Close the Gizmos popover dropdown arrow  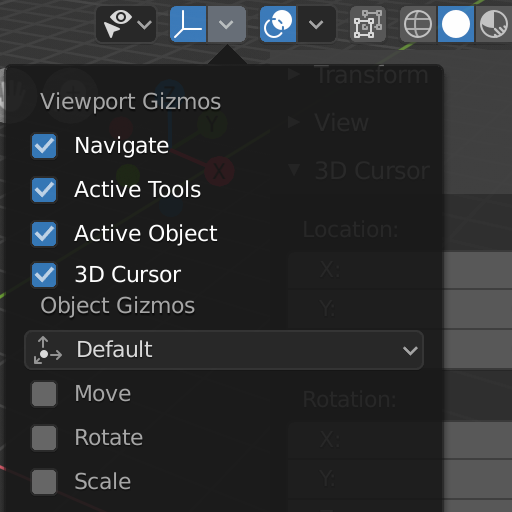click(226, 24)
